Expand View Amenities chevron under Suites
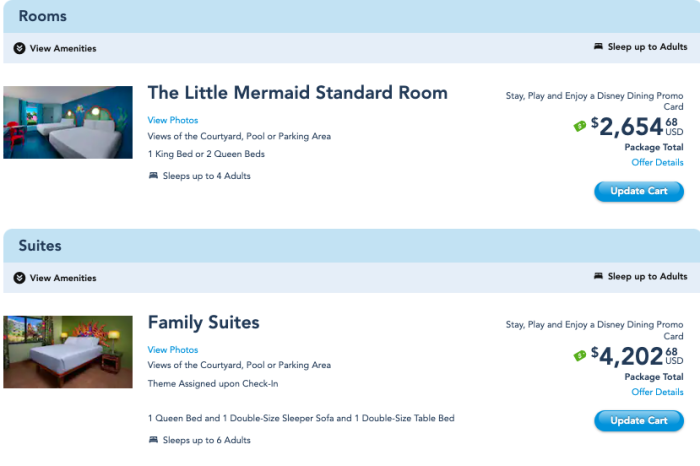700x466 pixels. click(20, 278)
